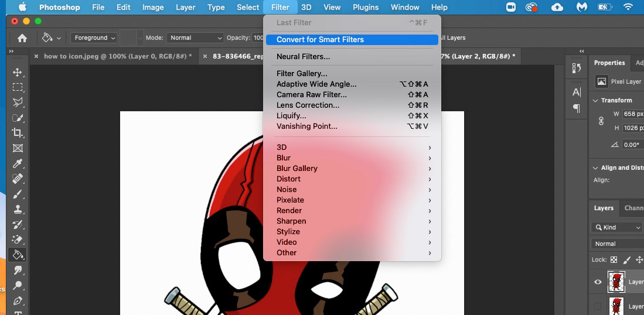Collapse the Align and Distribute section
This screenshot has width=644, height=315.
[595, 168]
